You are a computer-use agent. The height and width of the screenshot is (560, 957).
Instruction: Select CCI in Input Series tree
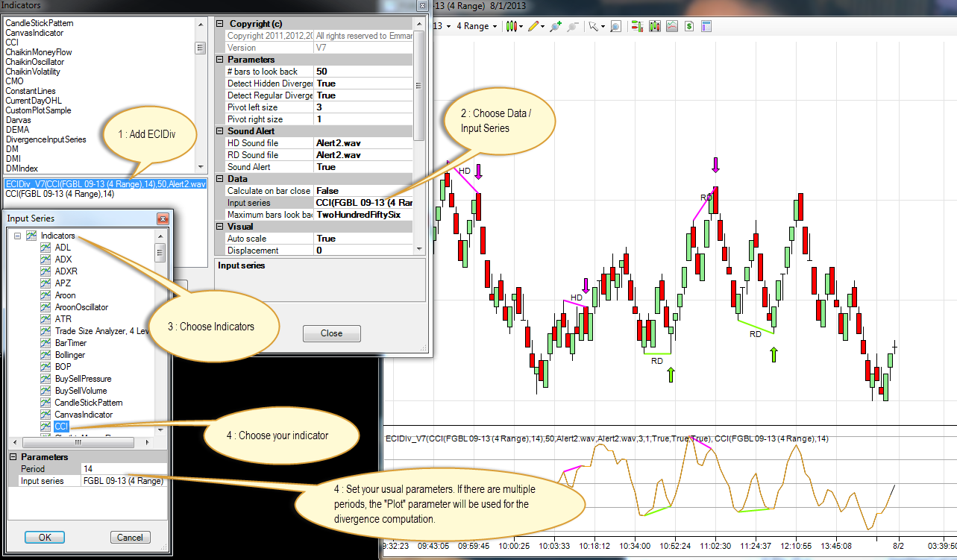pyautogui.click(x=61, y=427)
